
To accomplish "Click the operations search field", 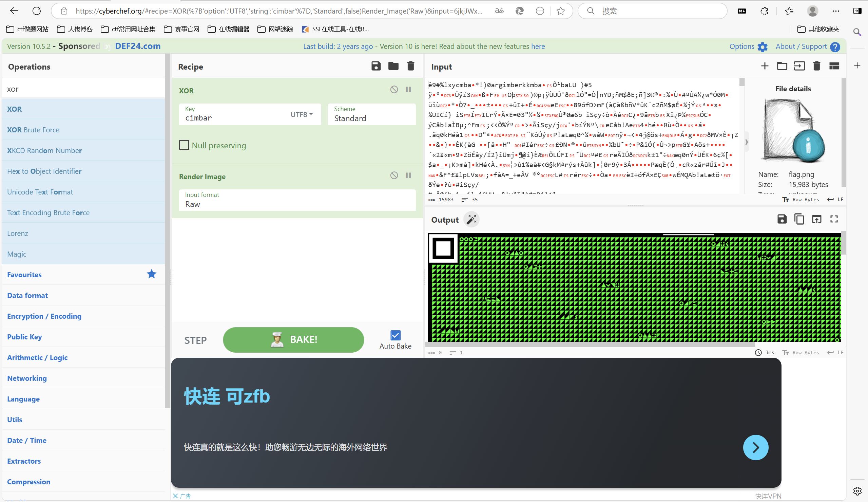I will (x=83, y=89).
